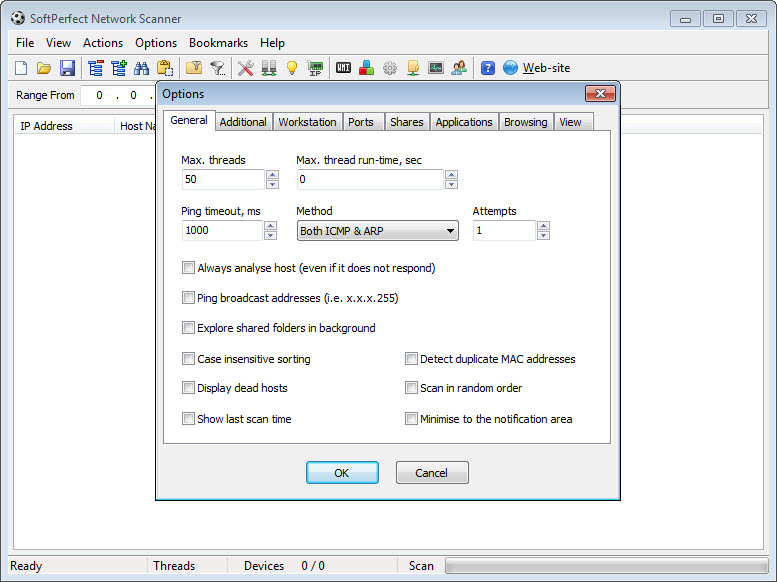Click the IP Address column header
777x582 pixels.
click(x=64, y=126)
